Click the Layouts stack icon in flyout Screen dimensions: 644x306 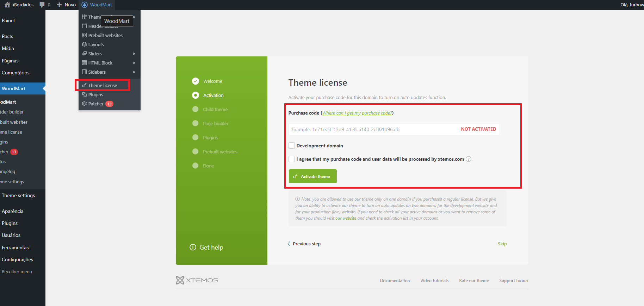[84, 44]
